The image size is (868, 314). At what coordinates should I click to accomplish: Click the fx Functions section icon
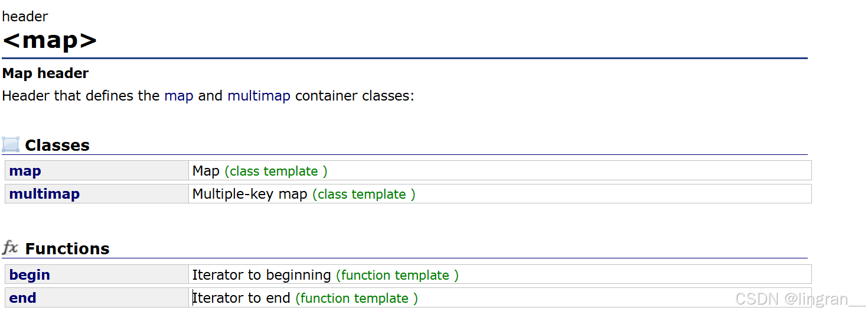point(10,248)
